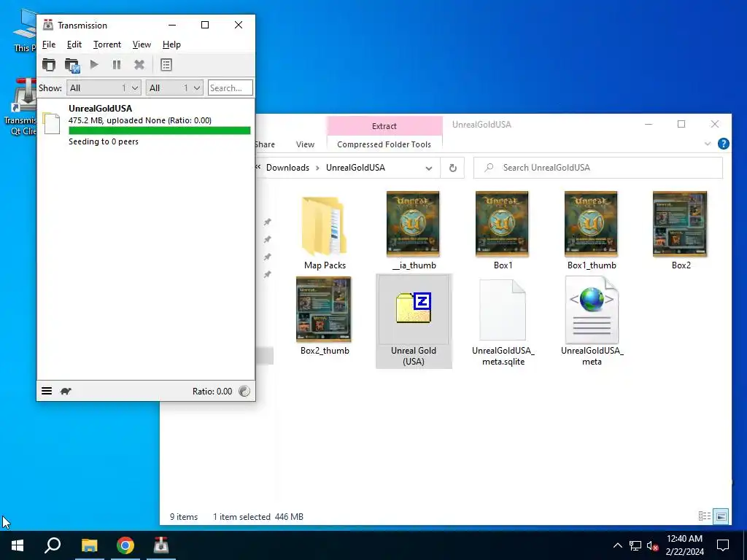Image resolution: width=747 pixels, height=560 pixels.
Task: Click the Ratio: 0.00 status text
Action: point(212,392)
